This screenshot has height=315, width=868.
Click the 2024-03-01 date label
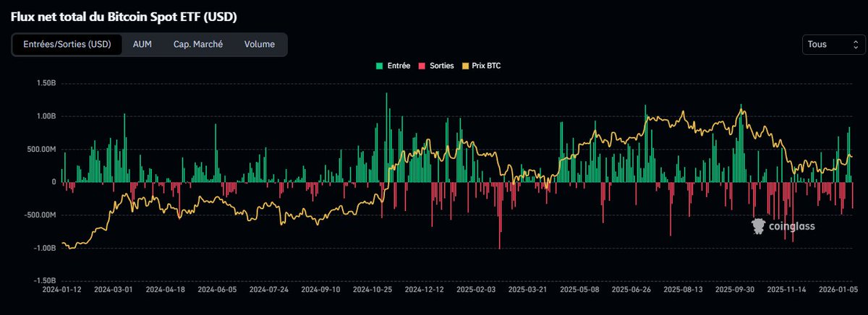pyautogui.click(x=115, y=290)
